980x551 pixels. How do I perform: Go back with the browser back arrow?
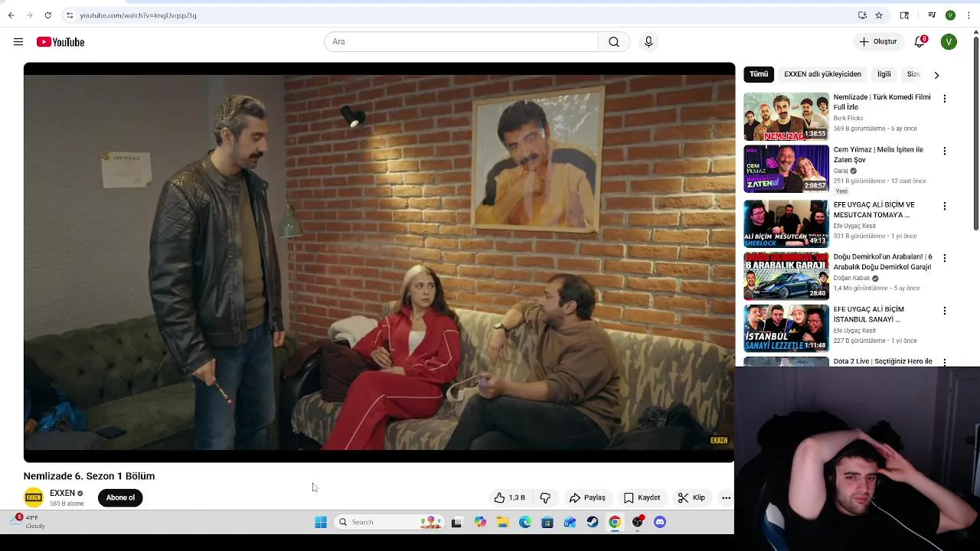(11, 15)
